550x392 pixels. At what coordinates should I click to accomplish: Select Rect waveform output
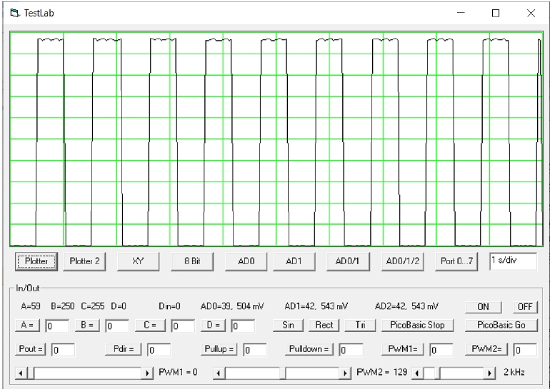click(324, 326)
